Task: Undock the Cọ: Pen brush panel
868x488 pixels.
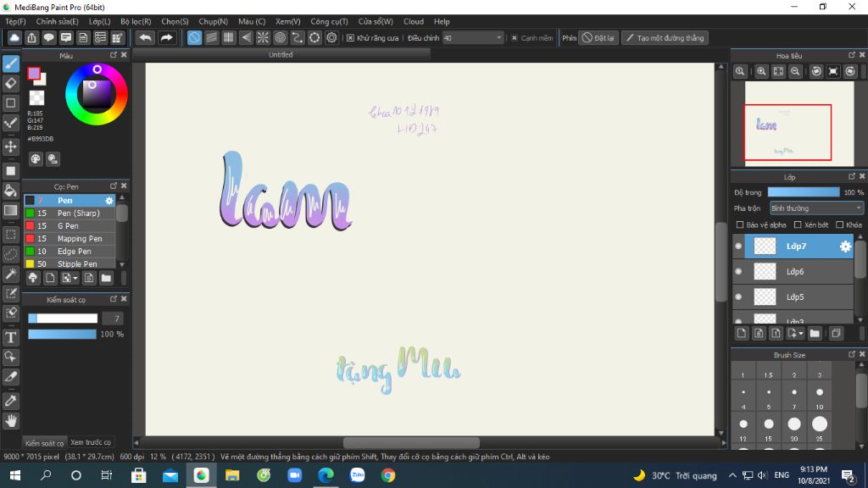Action: [114, 186]
